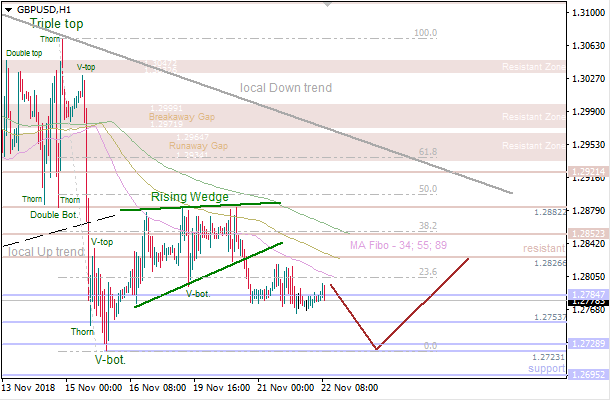Screen dimensions: 610x400
Task: Select the Double top annotation label
Action: (x=23, y=52)
